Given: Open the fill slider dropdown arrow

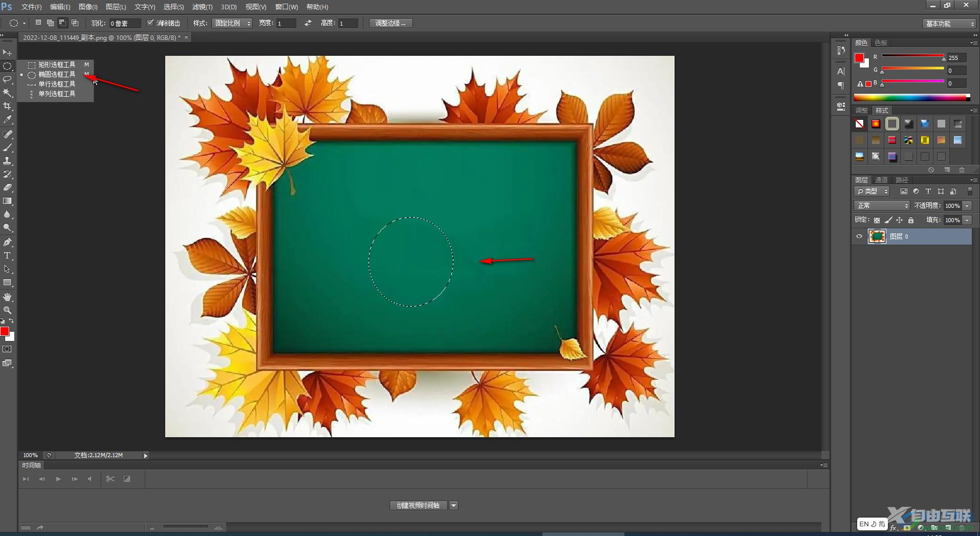Looking at the screenshot, I should [967, 220].
